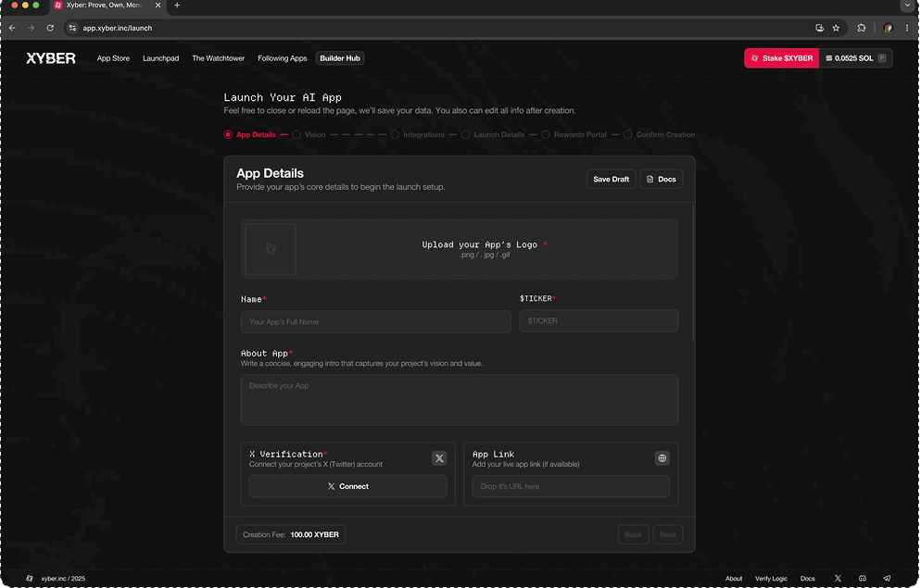This screenshot has height=588, width=921.
Task: Select the App Details step radio
Action: coord(228,134)
